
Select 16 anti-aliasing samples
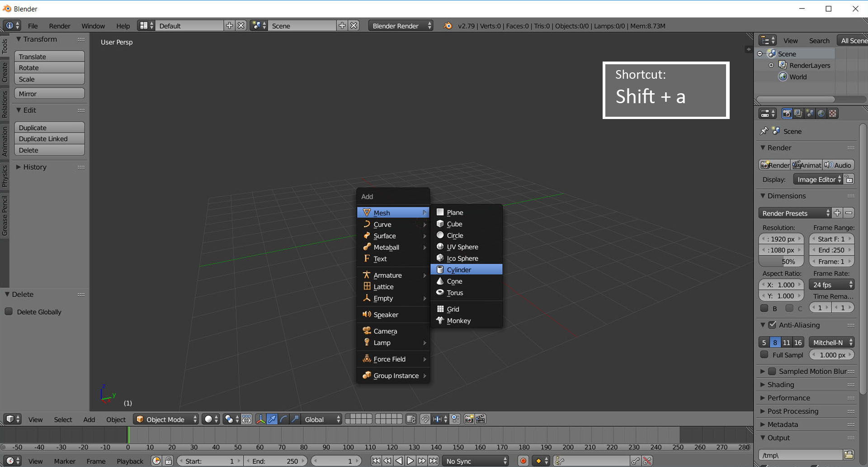[798, 343]
